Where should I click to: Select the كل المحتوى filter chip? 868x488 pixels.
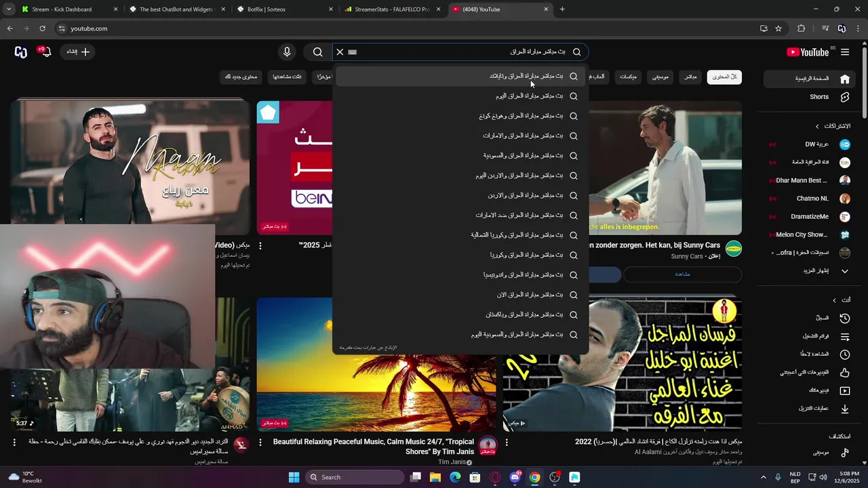(724, 77)
